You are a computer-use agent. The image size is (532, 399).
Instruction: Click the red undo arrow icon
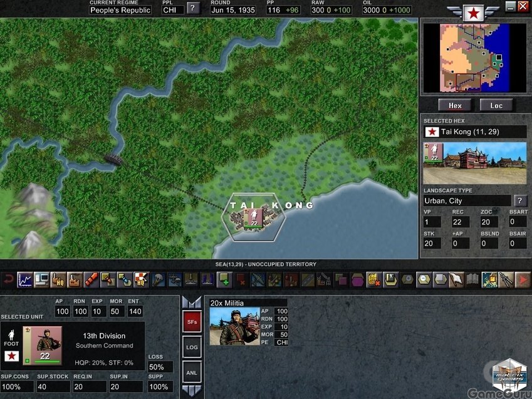click(8, 280)
